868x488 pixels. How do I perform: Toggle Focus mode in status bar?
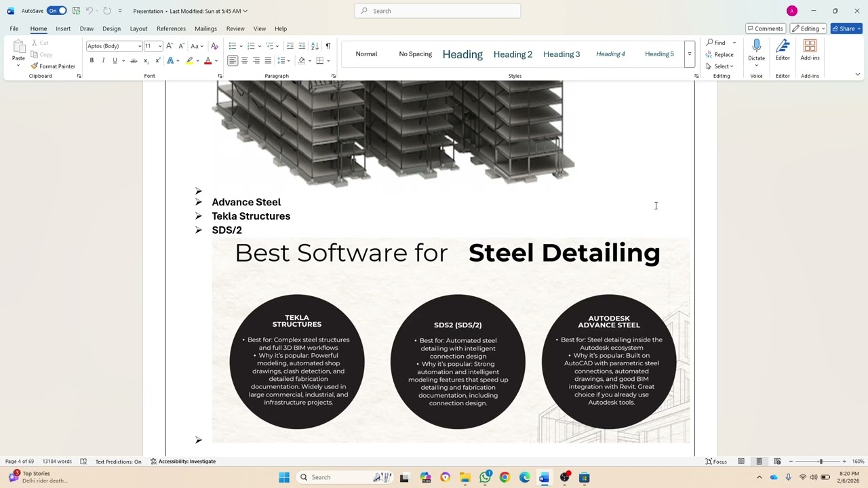(x=716, y=462)
